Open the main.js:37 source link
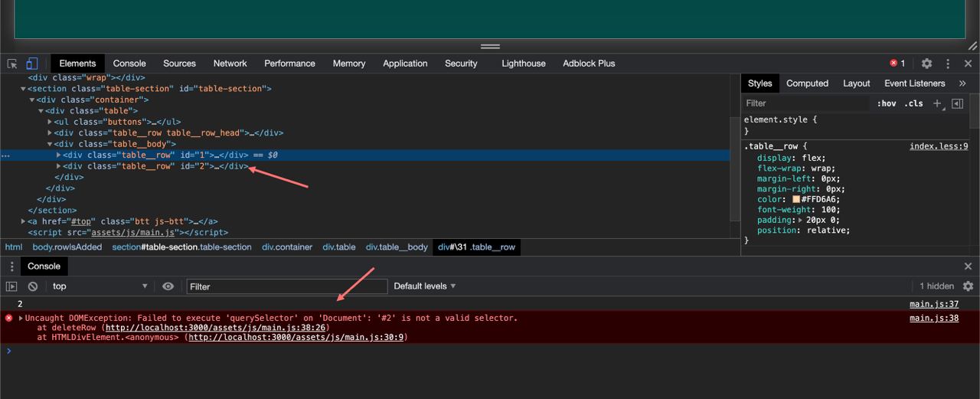 [x=934, y=304]
